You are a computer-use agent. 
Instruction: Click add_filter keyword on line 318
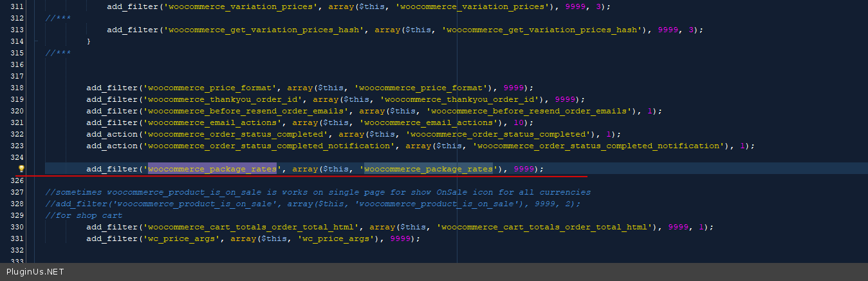click(112, 88)
